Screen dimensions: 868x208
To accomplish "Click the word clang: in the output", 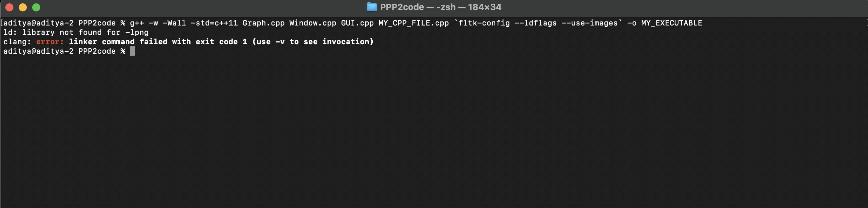I will pos(17,42).
